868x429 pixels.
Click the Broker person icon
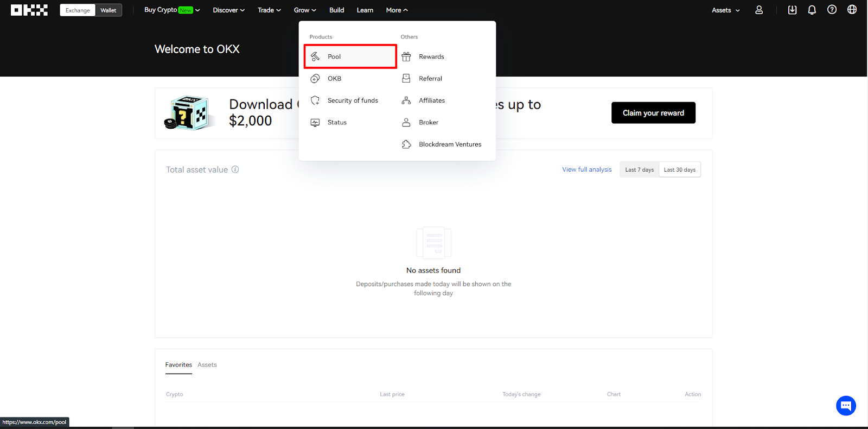406,122
